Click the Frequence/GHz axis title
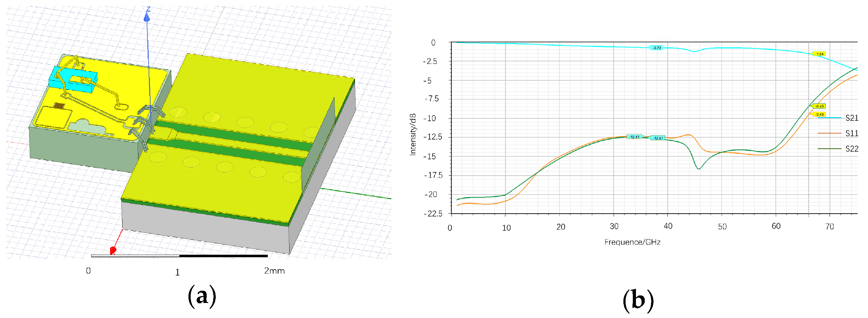The height and width of the screenshot is (318, 868). pos(632,242)
